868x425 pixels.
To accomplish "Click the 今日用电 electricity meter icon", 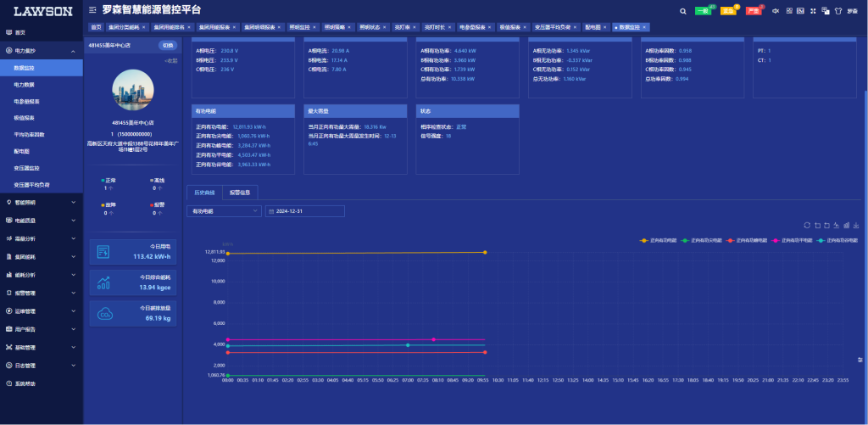I will (x=103, y=252).
